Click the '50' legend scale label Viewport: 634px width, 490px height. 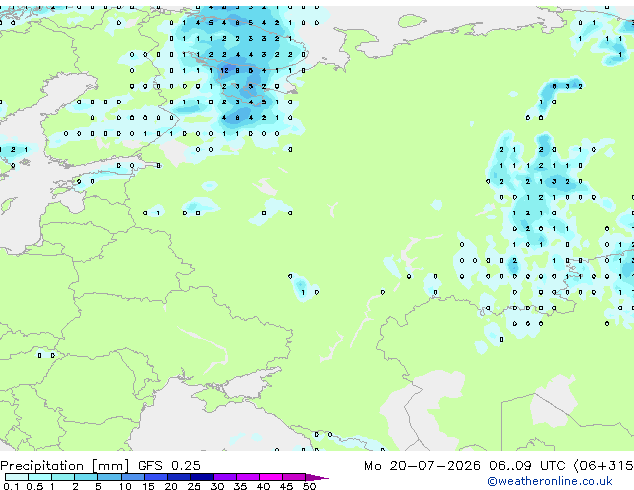(309, 486)
